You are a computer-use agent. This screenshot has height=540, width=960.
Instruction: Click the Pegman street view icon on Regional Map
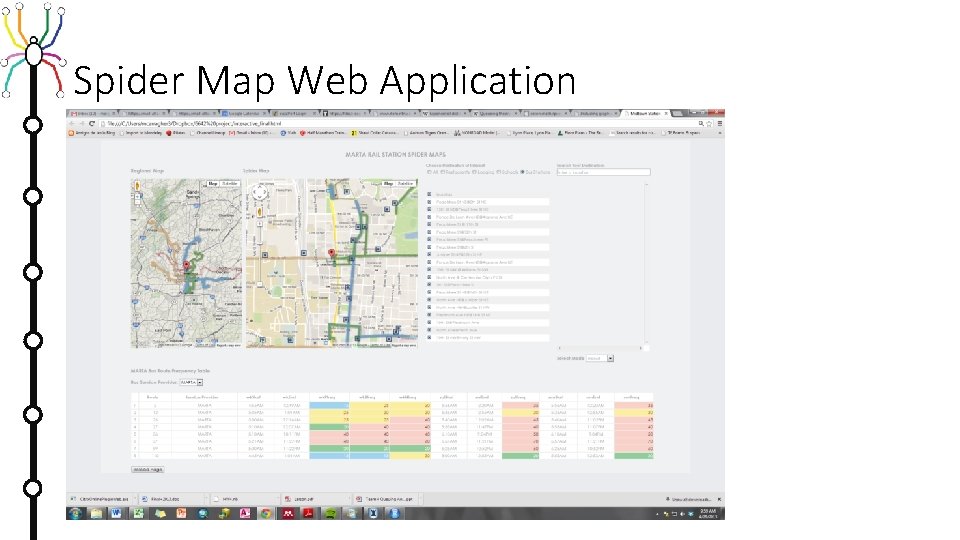pyautogui.click(x=137, y=186)
